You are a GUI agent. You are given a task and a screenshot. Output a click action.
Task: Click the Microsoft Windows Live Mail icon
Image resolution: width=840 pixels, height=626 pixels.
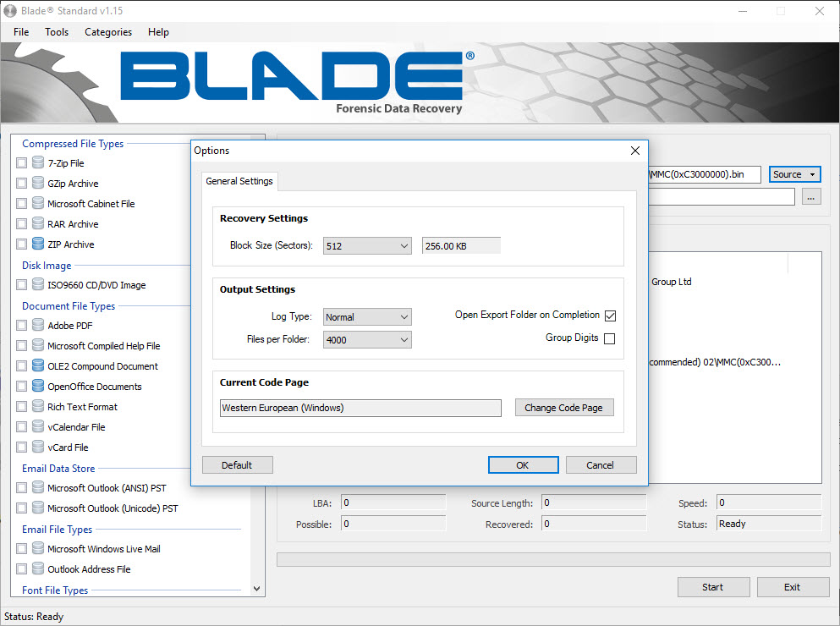37,549
